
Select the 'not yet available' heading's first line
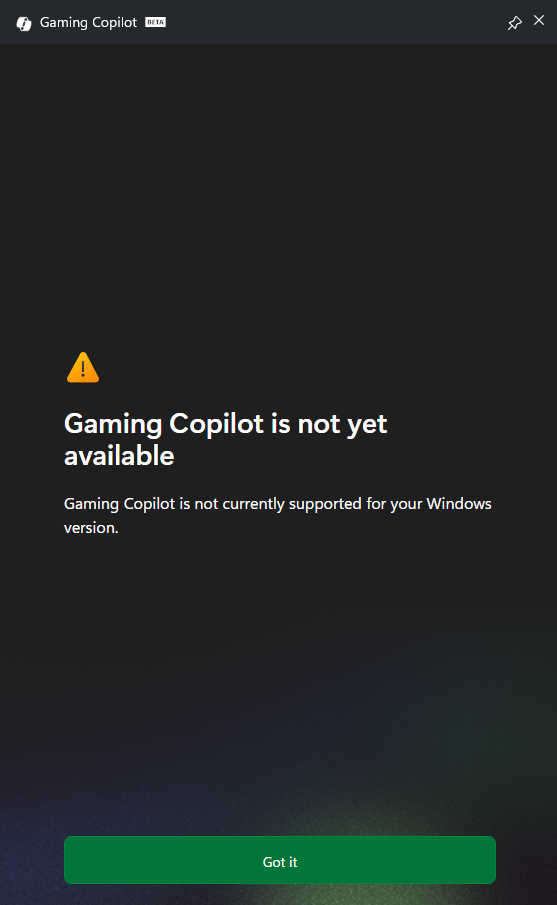[x=225, y=424]
